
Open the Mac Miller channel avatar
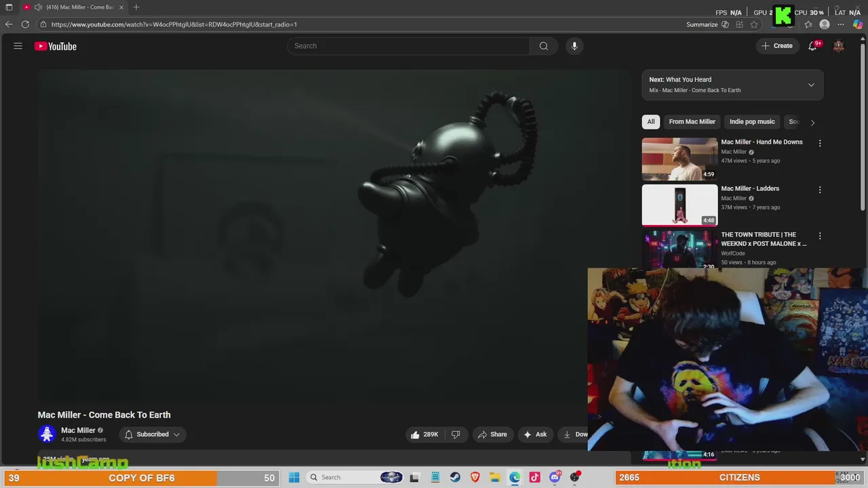tap(47, 434)
